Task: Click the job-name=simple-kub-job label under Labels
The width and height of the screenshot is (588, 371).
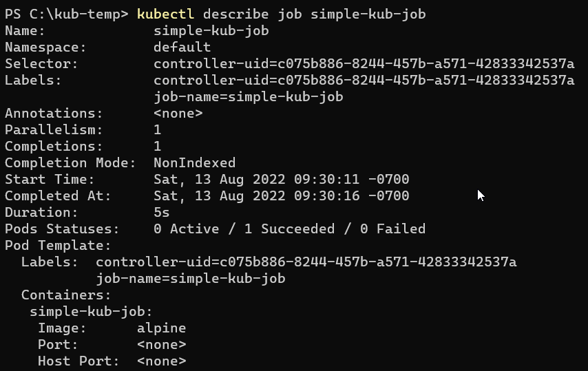Action: tap(249, 96)
